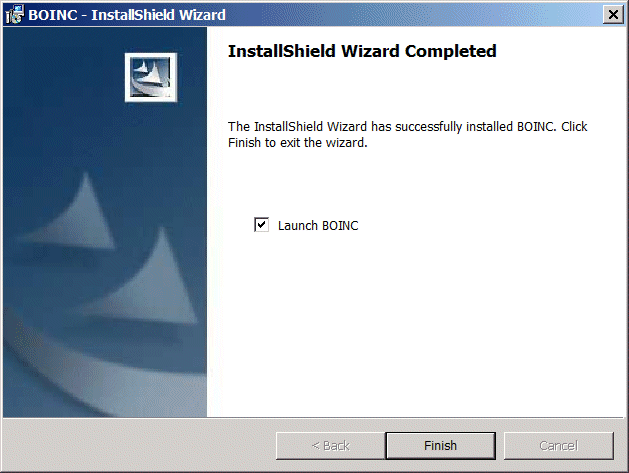Click the separator line above the buttons
The image size is (629, 473).
pos(314,418)
